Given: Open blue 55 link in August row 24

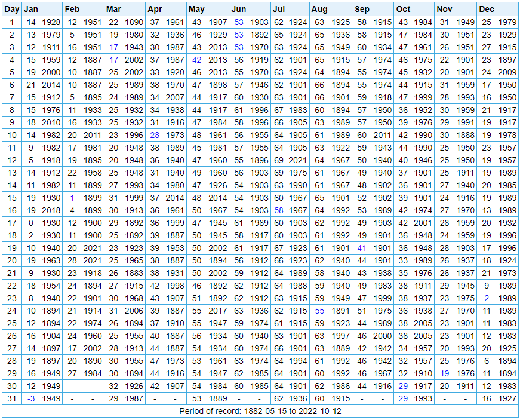Looking at the screenshot, I should click(320, 311).
